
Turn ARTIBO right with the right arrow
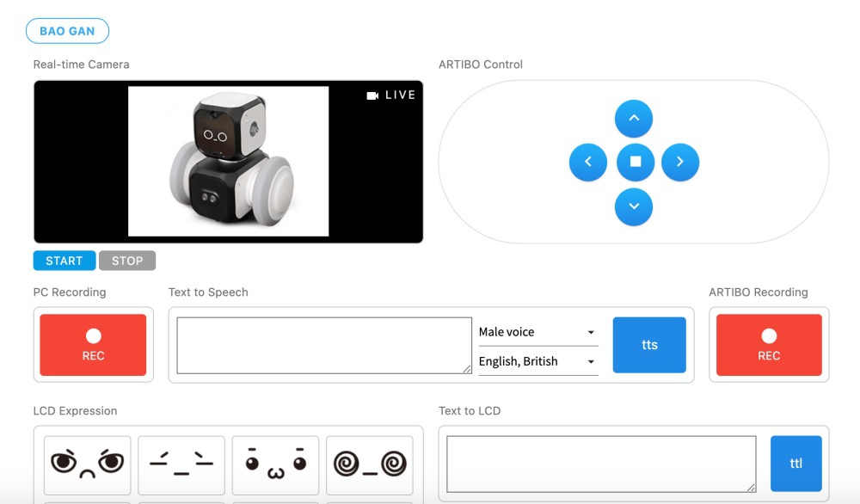pos(680,163)
